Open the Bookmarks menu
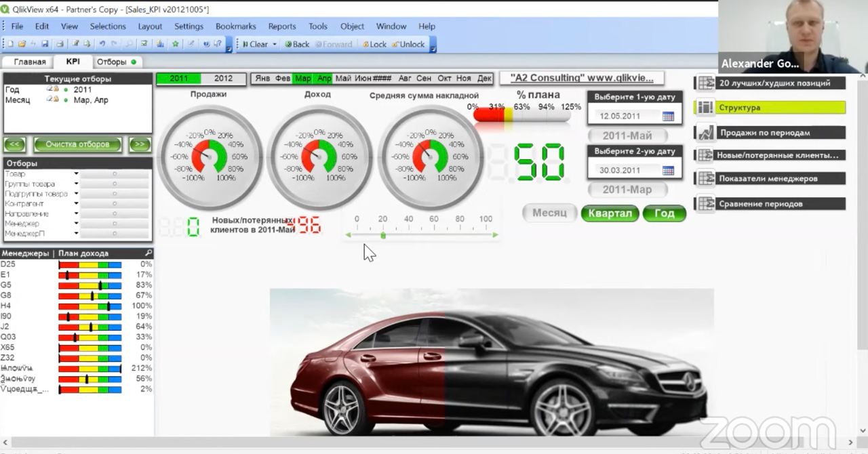The width and height of the screenshot is (868, 454). pyautogui.click(x=236, y=26)
